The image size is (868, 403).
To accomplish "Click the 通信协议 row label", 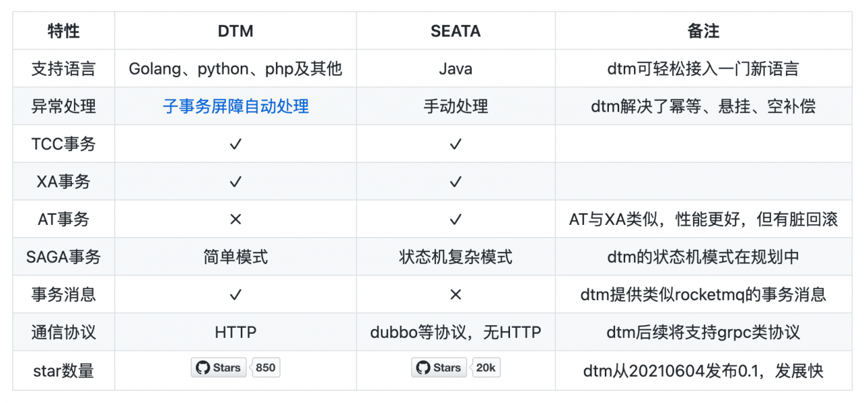I will pos(64,333).
